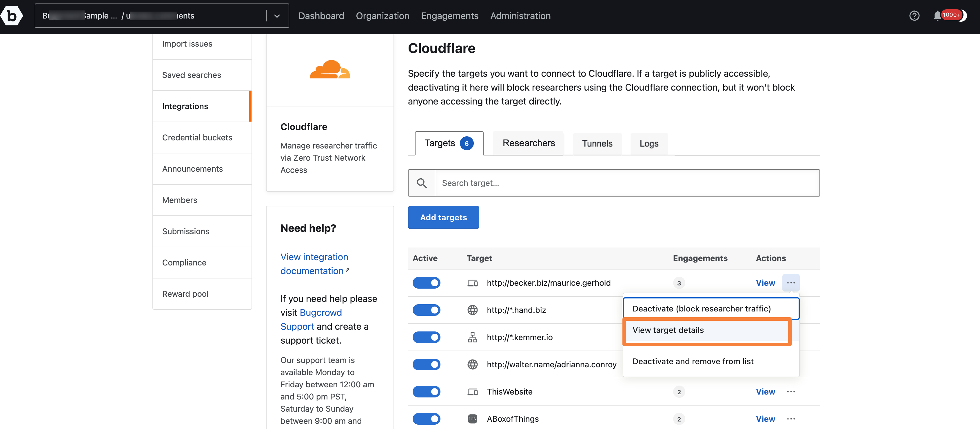Open more actions for becker.biz target

[x=791, y=283]
